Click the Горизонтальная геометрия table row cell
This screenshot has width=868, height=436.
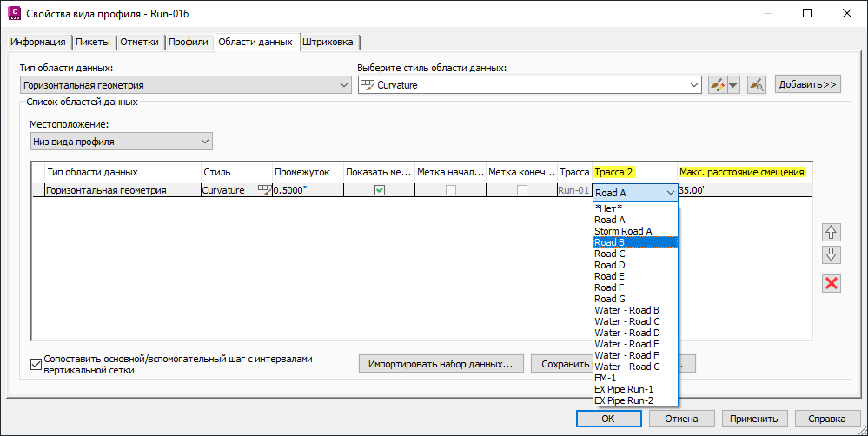tap(123, 190)
